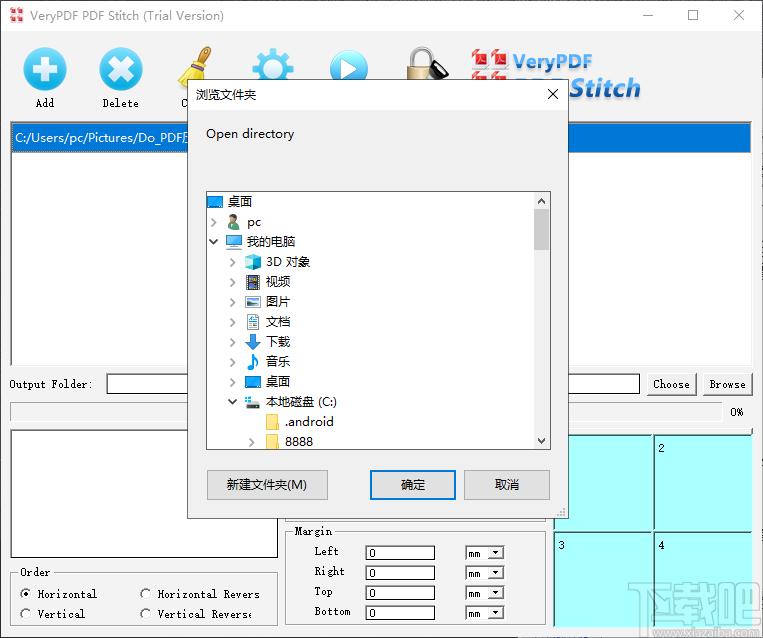Viewport: 763px width, 638px height.
Task: Click the padlock icon in toolbar
Action: (x=426, y=63)
